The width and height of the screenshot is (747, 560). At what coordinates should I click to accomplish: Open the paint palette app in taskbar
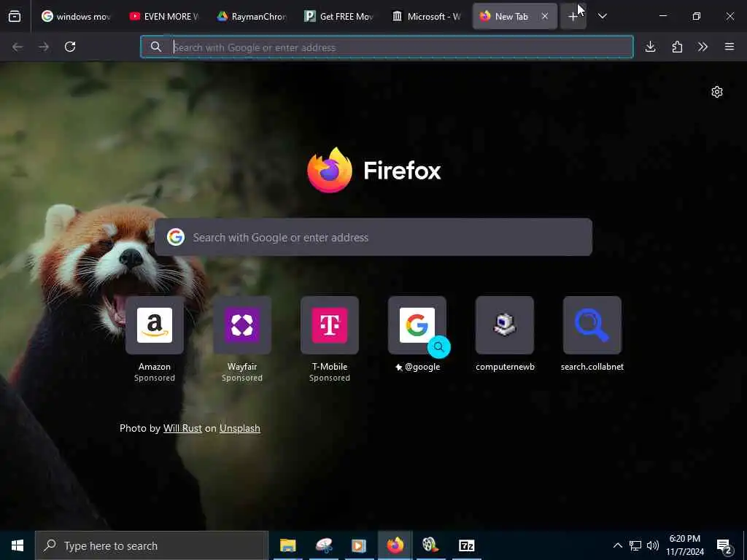click(x=324, y=545)
